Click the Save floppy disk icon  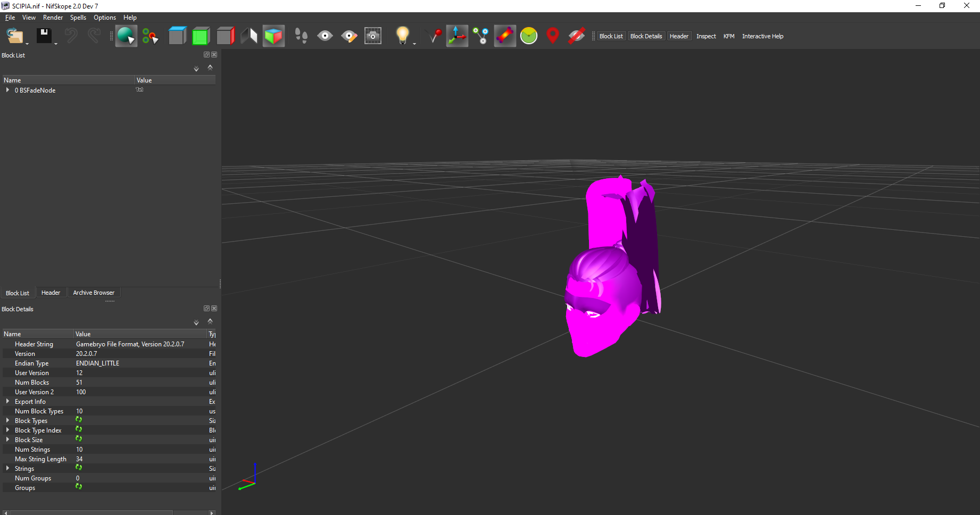(44, 36)
